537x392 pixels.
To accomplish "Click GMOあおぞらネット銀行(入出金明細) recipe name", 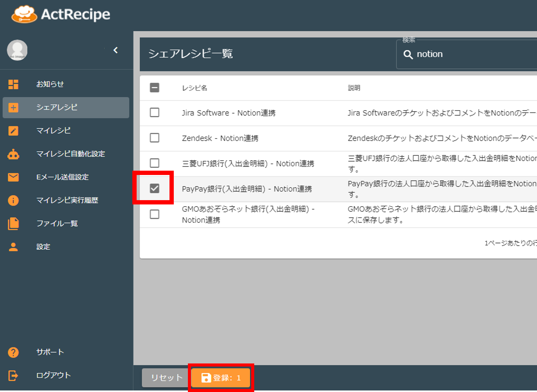I will [248, 214].
